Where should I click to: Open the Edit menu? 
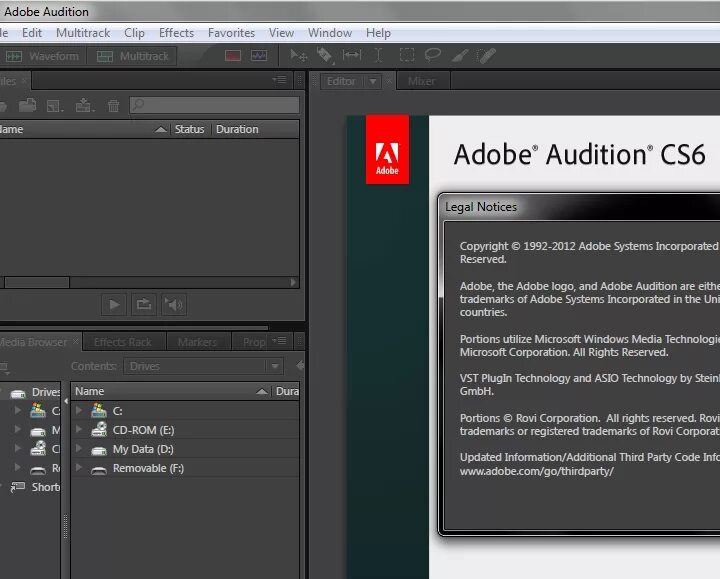[32, 33]
